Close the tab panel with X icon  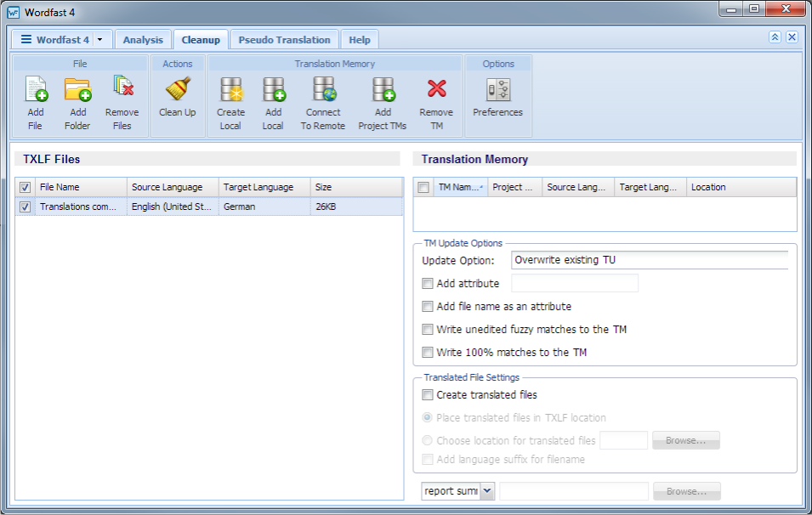pyautogui.click(x=792, y=37)
